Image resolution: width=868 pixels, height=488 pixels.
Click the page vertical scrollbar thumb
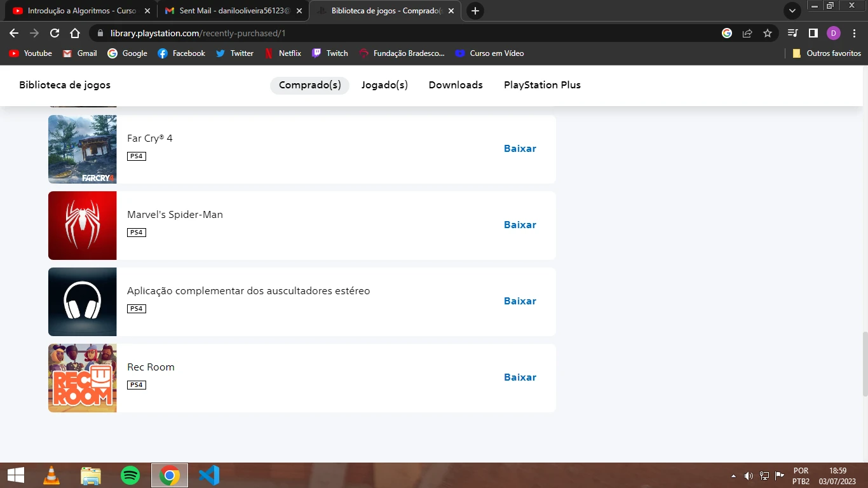click(864, 364)
